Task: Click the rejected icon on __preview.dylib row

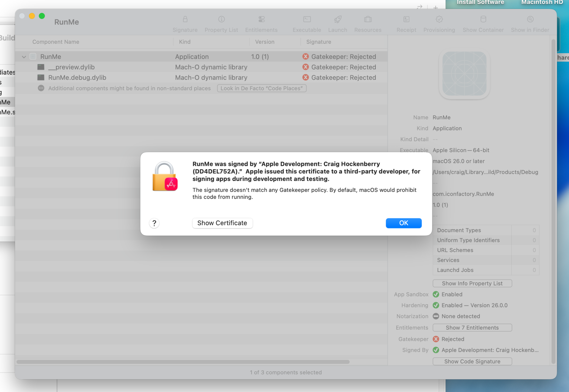Action: (305, 67)
